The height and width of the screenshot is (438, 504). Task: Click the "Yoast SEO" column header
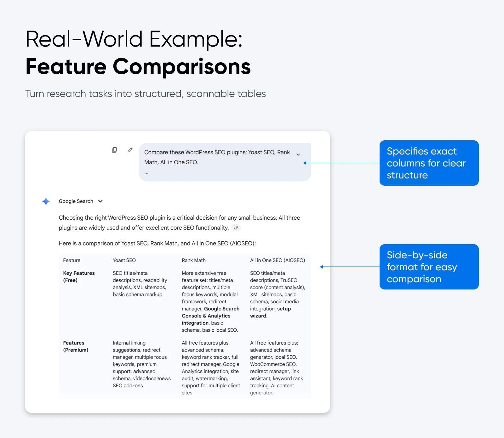click(124, 260)
